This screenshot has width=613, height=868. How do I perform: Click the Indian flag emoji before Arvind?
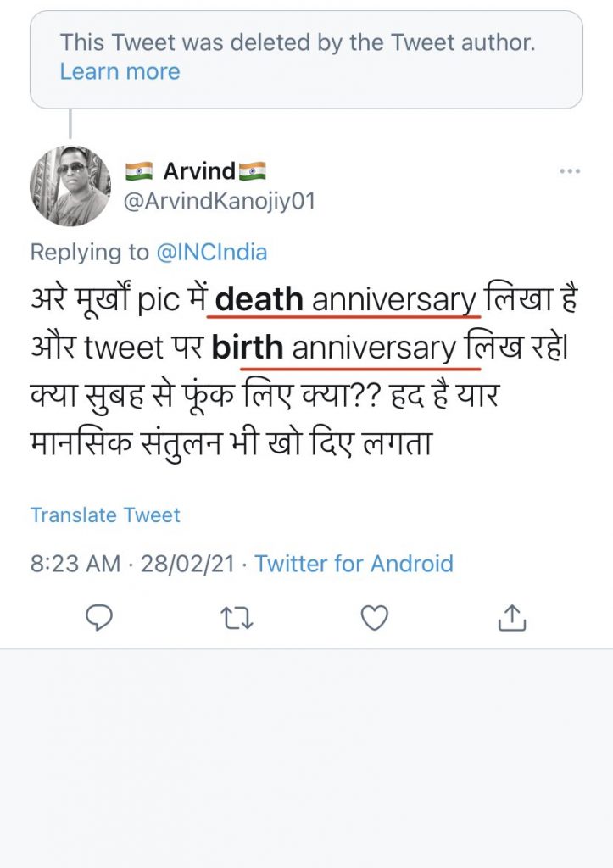pyautogui.click(x=138, y=171)
